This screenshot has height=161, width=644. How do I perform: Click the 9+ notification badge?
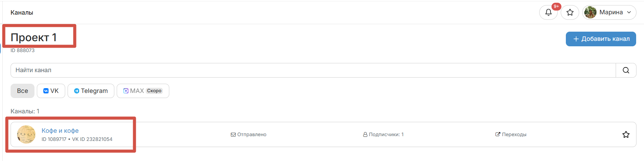coord(556,6)
